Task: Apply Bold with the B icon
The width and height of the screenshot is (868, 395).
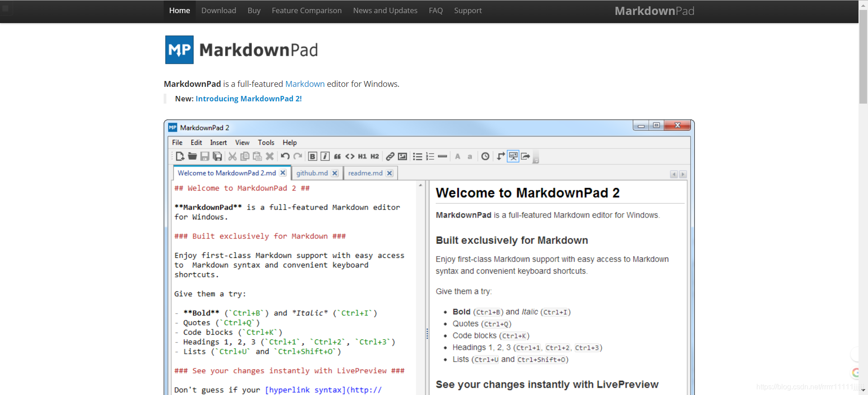Action: (312, 157)
